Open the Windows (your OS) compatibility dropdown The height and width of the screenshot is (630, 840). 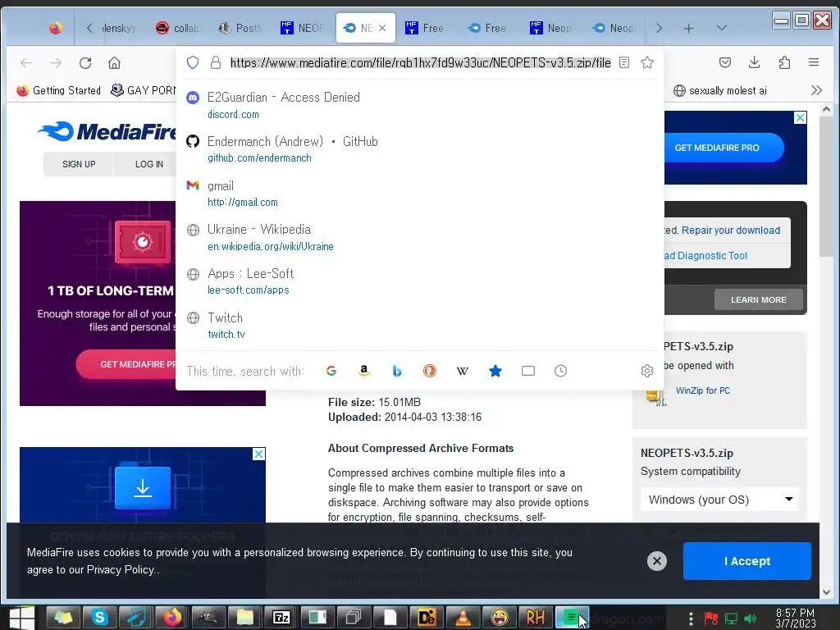click(x=720, y=500)
